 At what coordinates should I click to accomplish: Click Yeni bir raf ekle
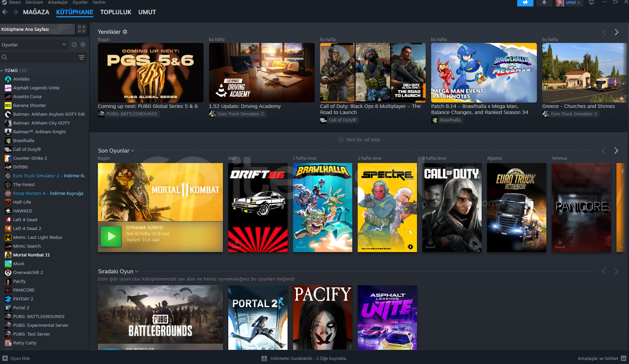pyautogui.click(x=359, y=140)
